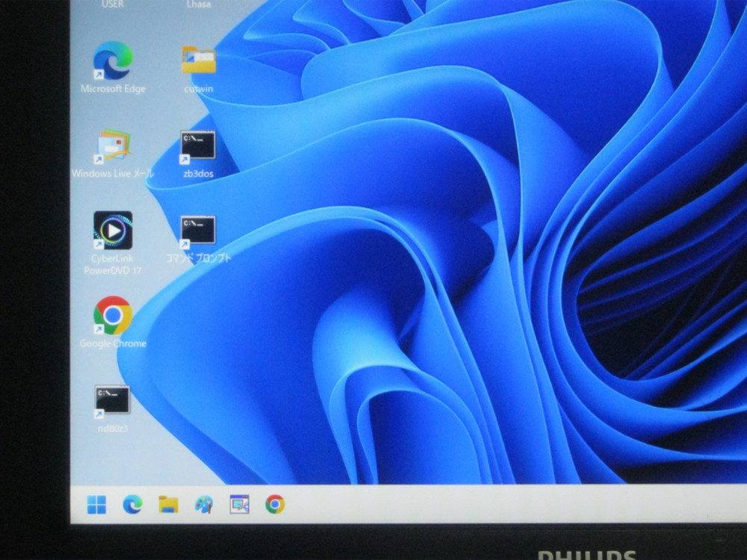
Task: Launch the Windows Live メール shortcut
Action: (113, 148)
